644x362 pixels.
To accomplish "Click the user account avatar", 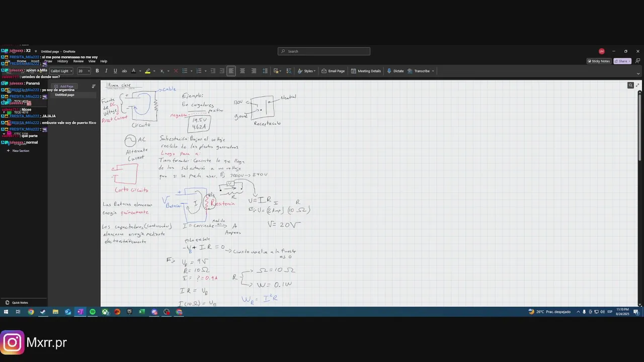I will click(x=602, y=51).
